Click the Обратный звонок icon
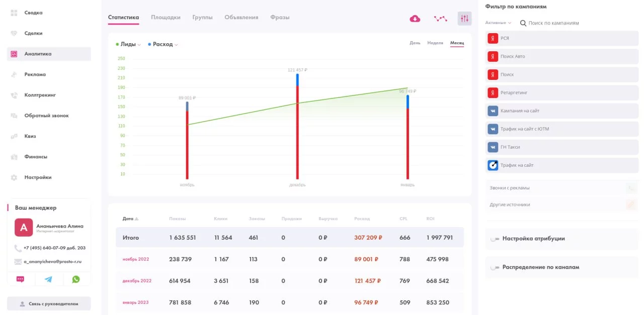 click(14, 116)
